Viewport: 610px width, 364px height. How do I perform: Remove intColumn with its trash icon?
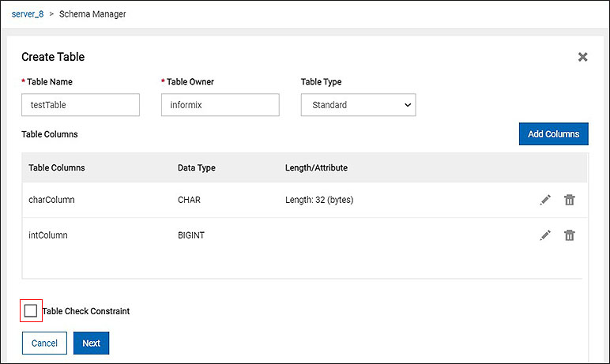(x=569, y=235)
